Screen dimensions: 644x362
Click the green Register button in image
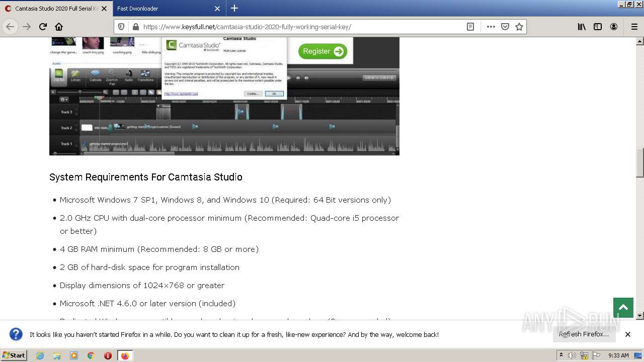click(x=323, y=51)
